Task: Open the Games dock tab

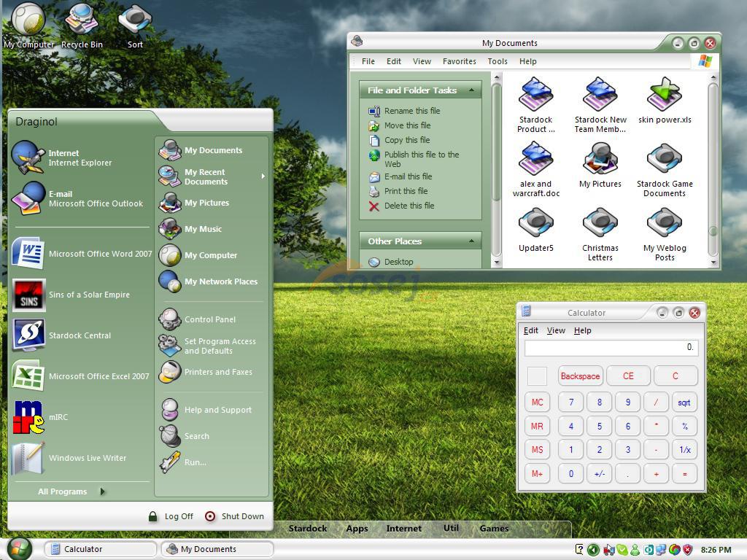Action: tap(494, 528)
